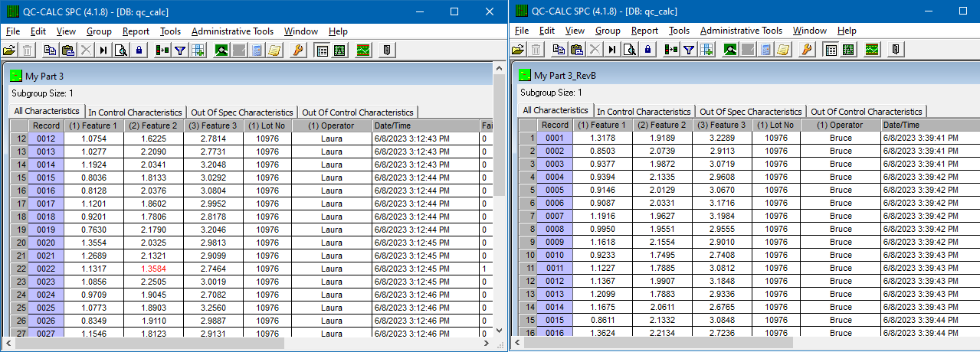The width and height of the screenshot is (980, 352).
Task: Click run chart icon in left window toolbar
Action: [x=363, y=50]
